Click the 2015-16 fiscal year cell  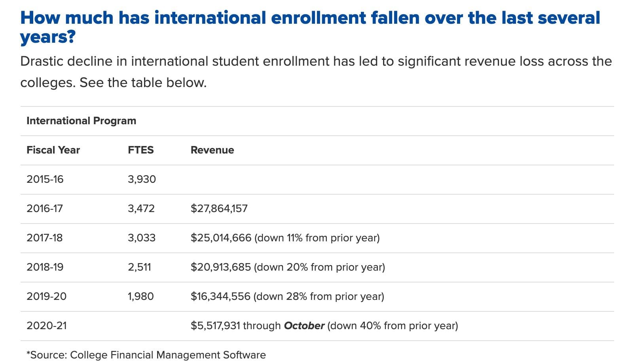pyautogui.click(x=45, y=179)
